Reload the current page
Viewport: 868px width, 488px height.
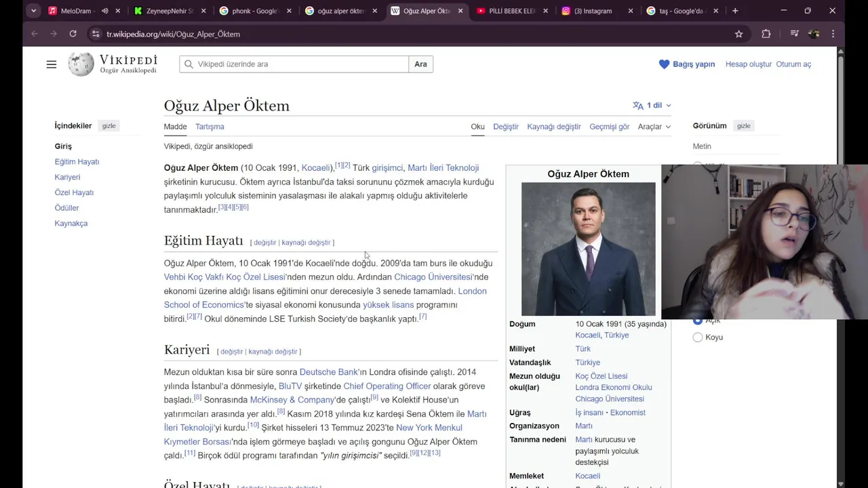point(73,34)
